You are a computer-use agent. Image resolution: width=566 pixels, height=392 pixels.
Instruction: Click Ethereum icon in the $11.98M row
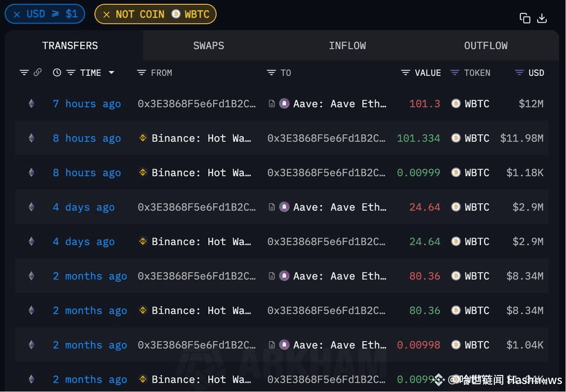(x=31, y=138)
